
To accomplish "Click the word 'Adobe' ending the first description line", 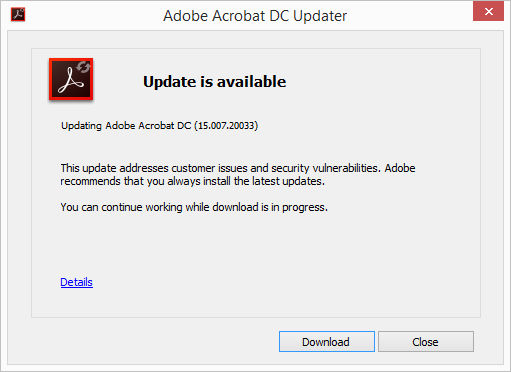I will click(x=400, y=168).
